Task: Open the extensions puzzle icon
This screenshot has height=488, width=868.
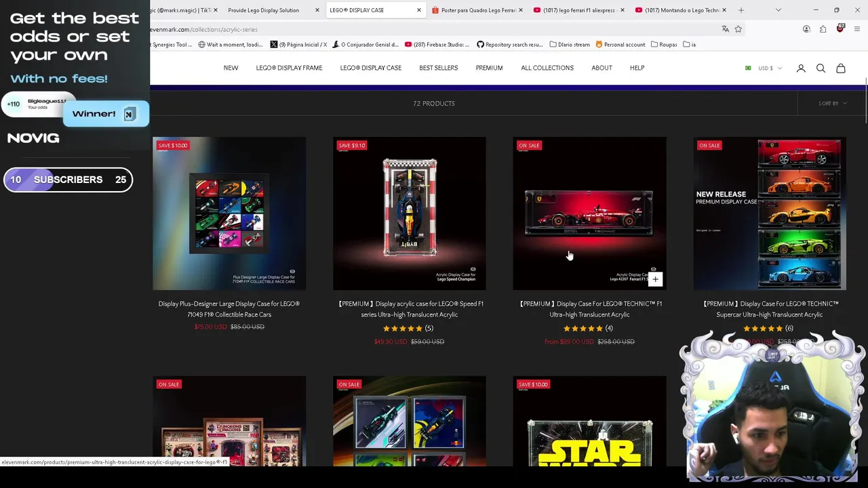Action: [x=823, y=29]
